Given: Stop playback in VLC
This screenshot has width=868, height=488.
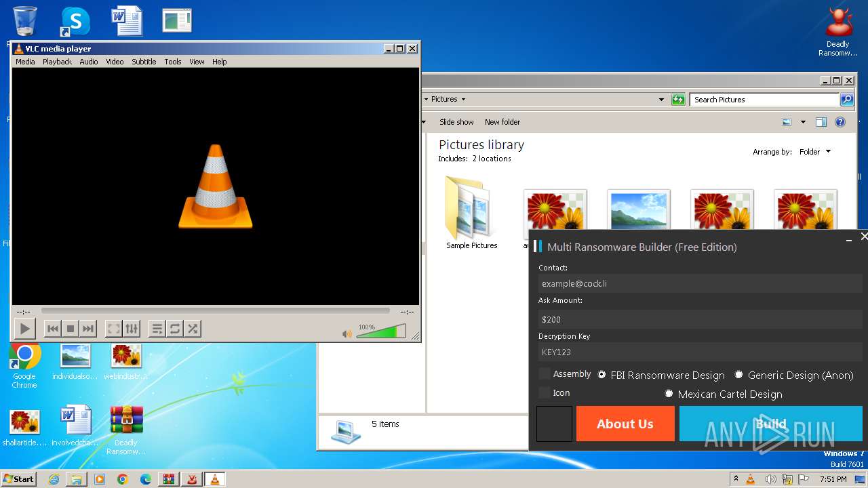Looking at the screenshot, I should click(x=70, y=329).
